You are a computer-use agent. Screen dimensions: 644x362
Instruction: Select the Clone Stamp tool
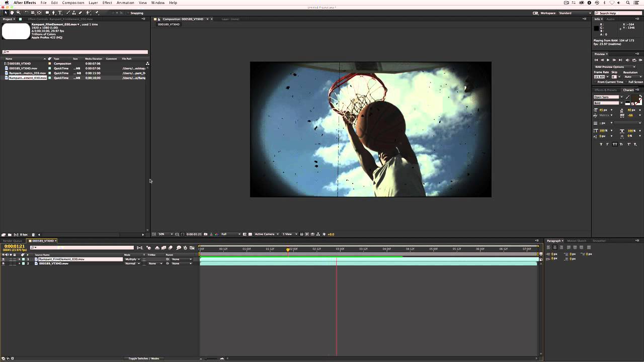pyautogui.click(x=74, y=13)
